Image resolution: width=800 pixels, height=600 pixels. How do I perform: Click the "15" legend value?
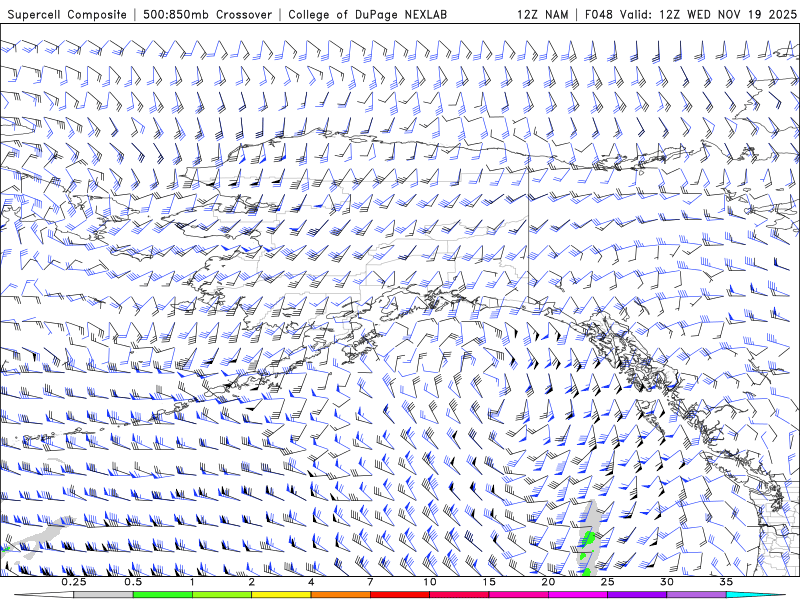489,582
